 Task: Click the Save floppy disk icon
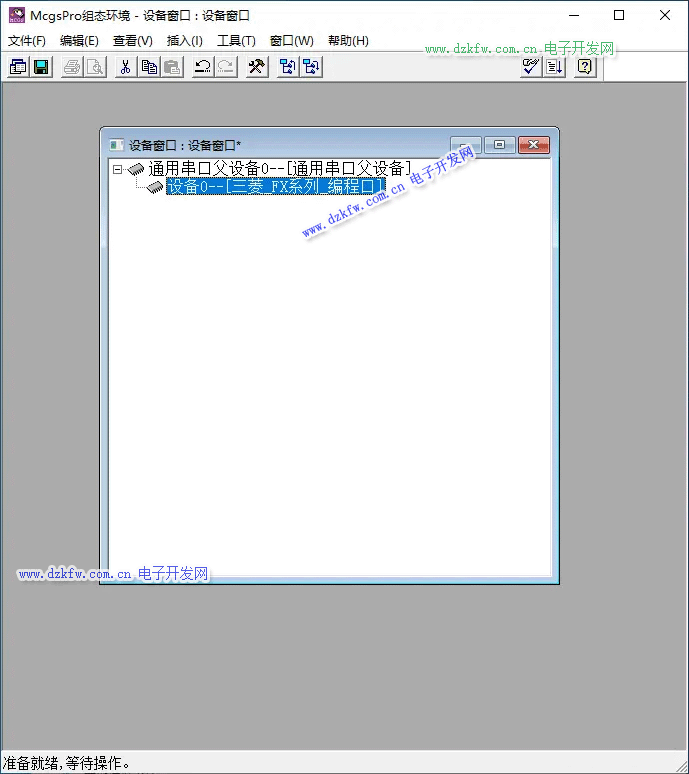click(41, 67)
